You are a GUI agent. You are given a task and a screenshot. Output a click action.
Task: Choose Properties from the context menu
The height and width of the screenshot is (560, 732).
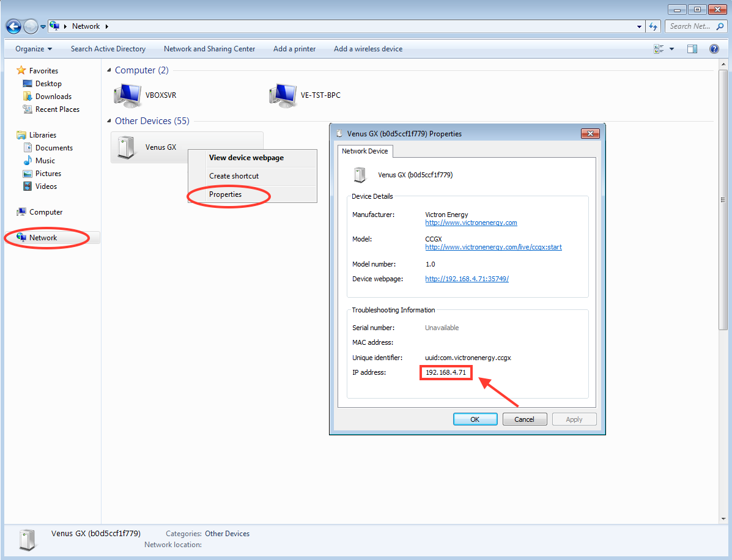pyautogui.click(x=226, y=194)
